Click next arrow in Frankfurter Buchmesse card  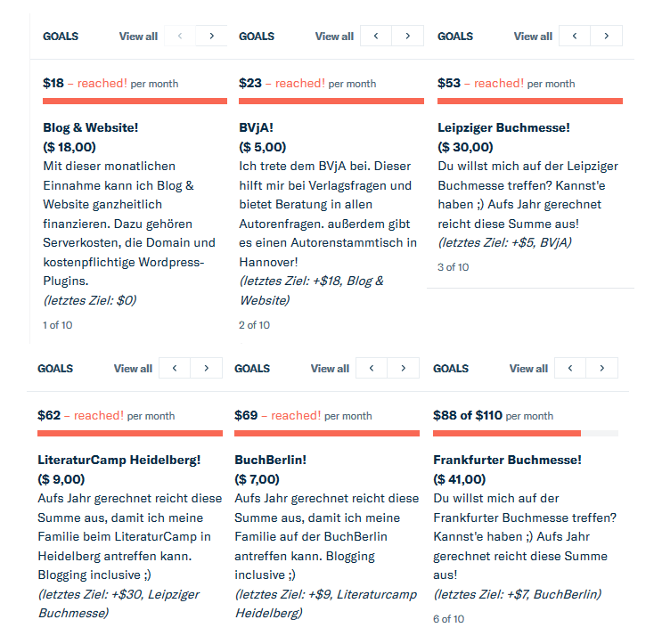click(x=602, y=369)
